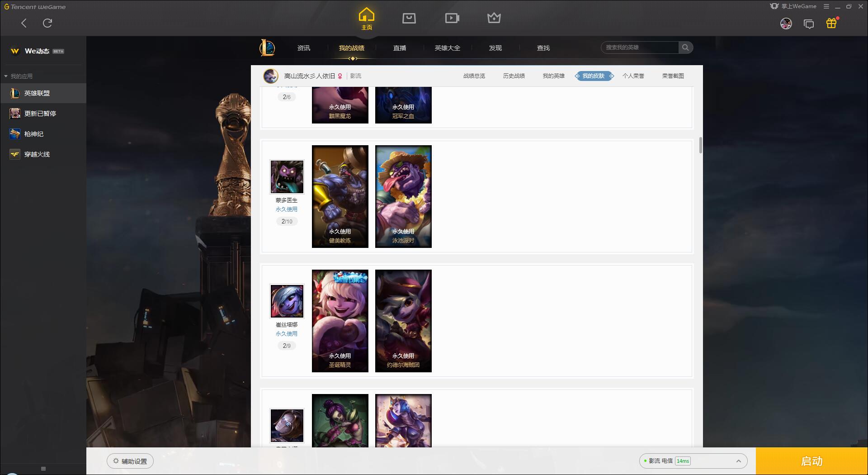Switch to 我的英雄 sub-tab
Viewport: 868px width, 475px height.
pyautogui.click(x=554, y=76)
